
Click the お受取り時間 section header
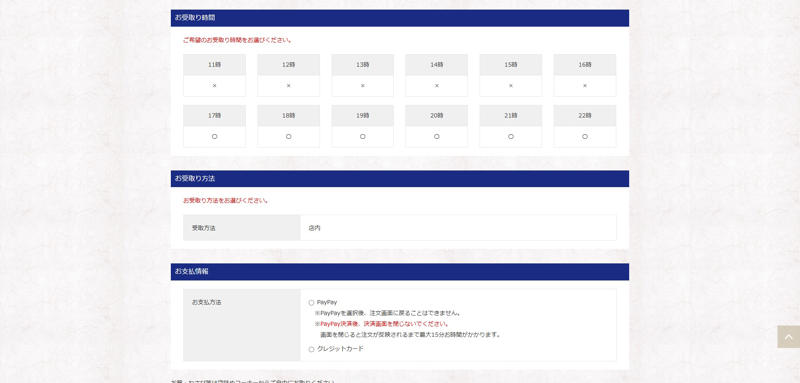pos(399,18)
